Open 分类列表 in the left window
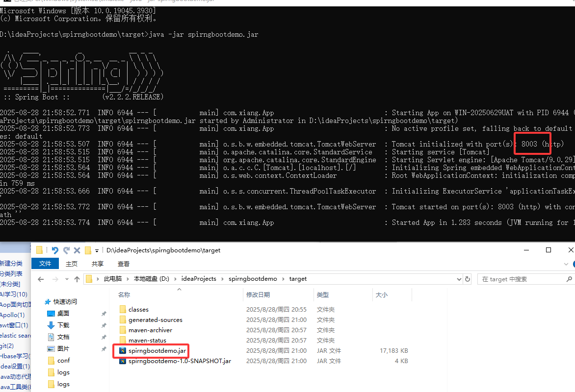575x392 pixels. 11,274
